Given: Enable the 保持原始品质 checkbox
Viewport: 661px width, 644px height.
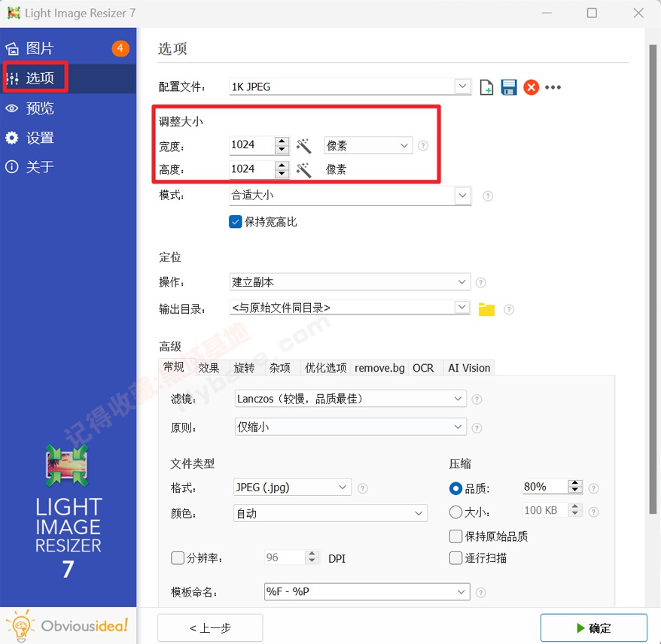Looking at the screenshot, I should point(455,536).
